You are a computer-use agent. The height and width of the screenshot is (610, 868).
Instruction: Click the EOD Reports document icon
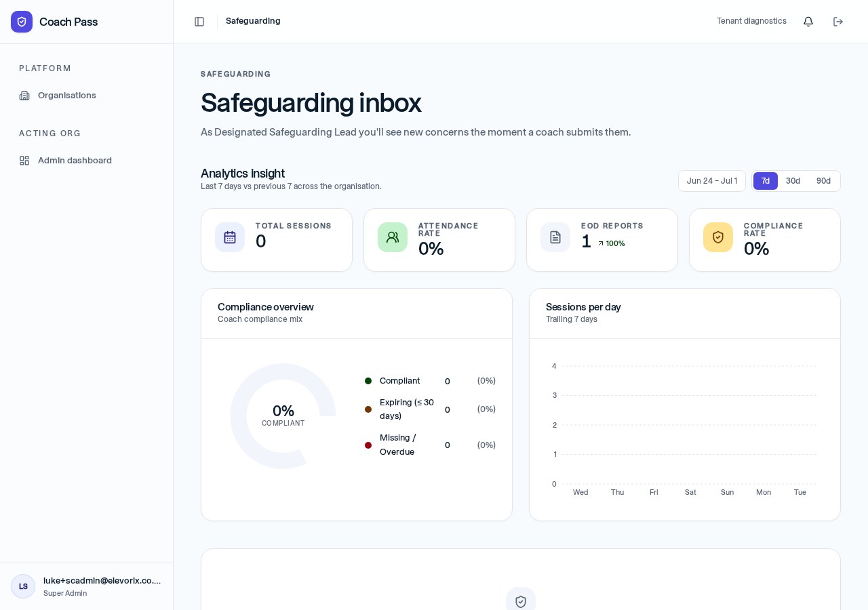tap(555, 237)
